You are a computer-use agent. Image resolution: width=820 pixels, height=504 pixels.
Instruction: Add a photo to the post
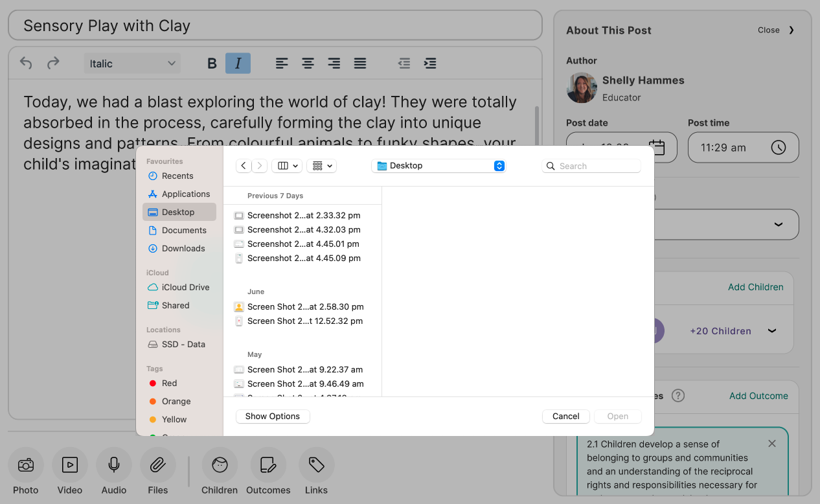tap(26, 471)
